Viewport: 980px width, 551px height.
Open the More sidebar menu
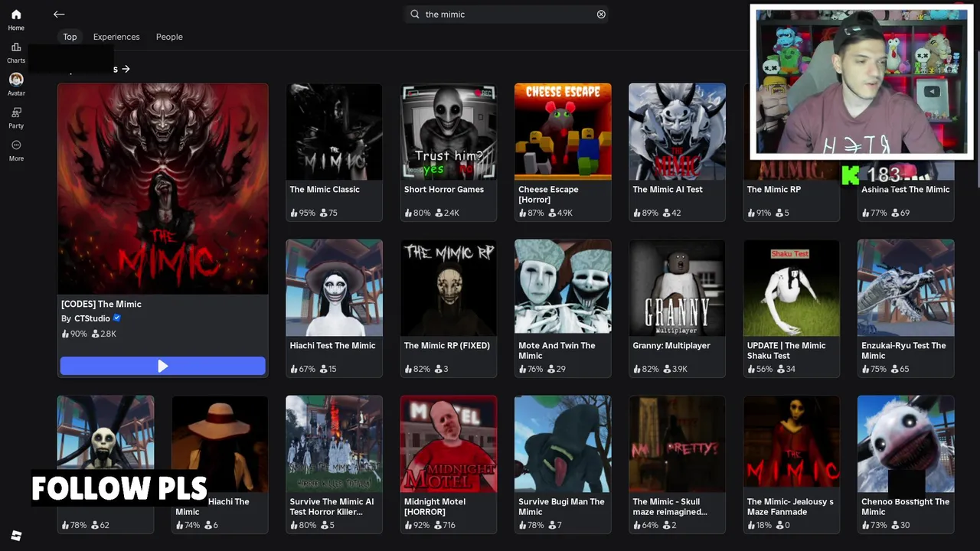pos(16,150)
